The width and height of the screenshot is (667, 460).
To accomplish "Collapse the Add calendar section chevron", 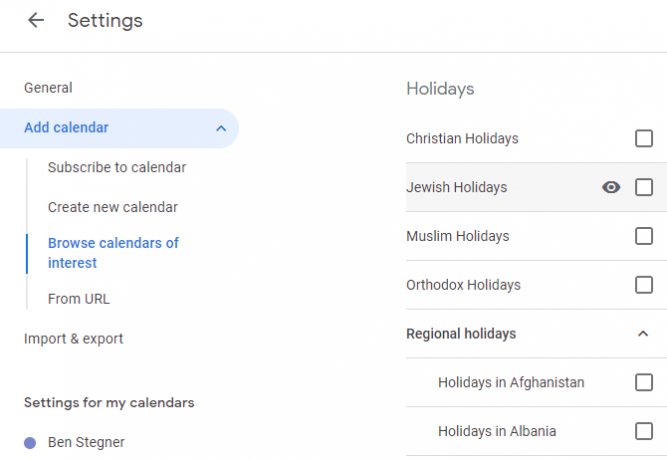I will tap(221, 128).
